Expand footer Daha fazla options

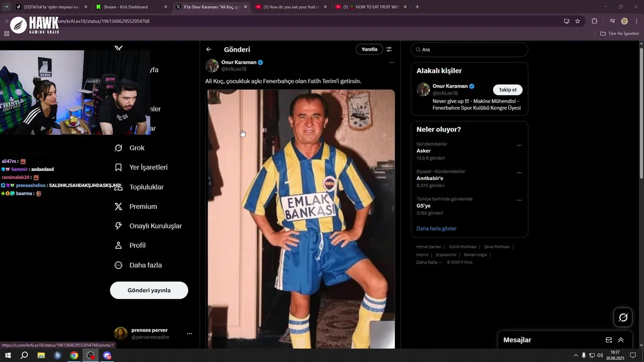[x=429, y=262]
